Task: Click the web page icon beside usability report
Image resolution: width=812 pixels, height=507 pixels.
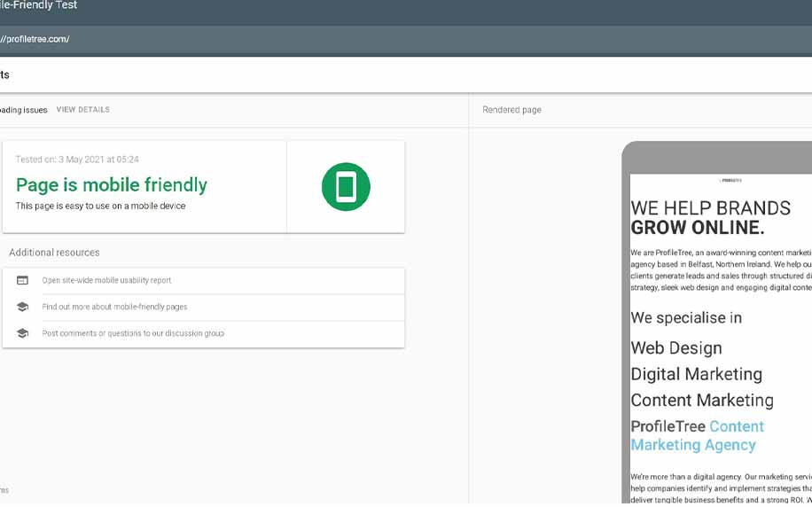Action: [22, 280]
